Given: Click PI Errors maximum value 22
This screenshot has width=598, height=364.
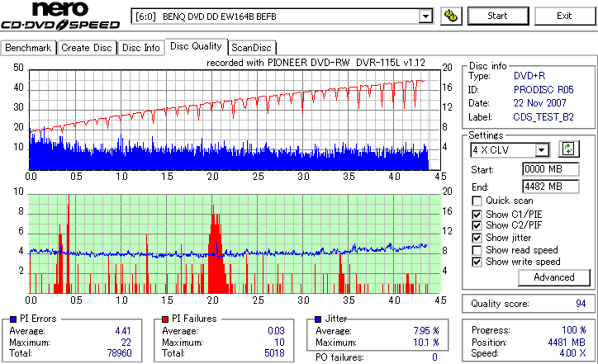Looking at the screenshot, I should 126,343.
